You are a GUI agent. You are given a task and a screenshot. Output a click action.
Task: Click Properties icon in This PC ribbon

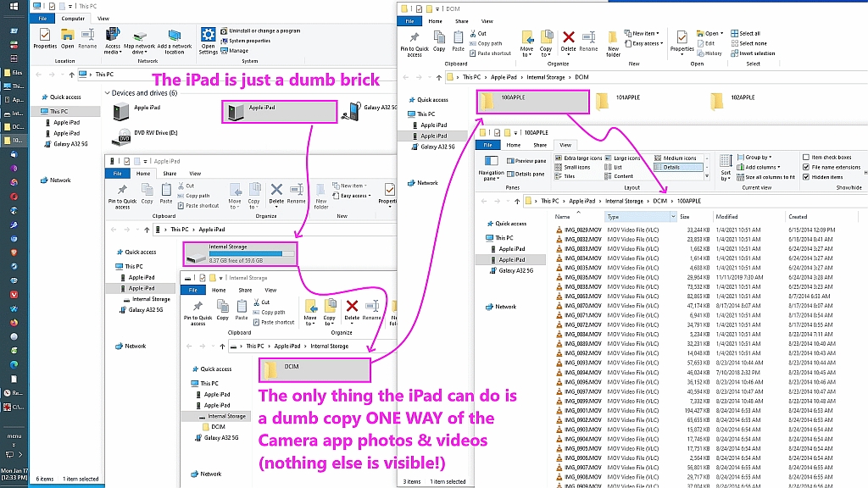pos(45,38)
